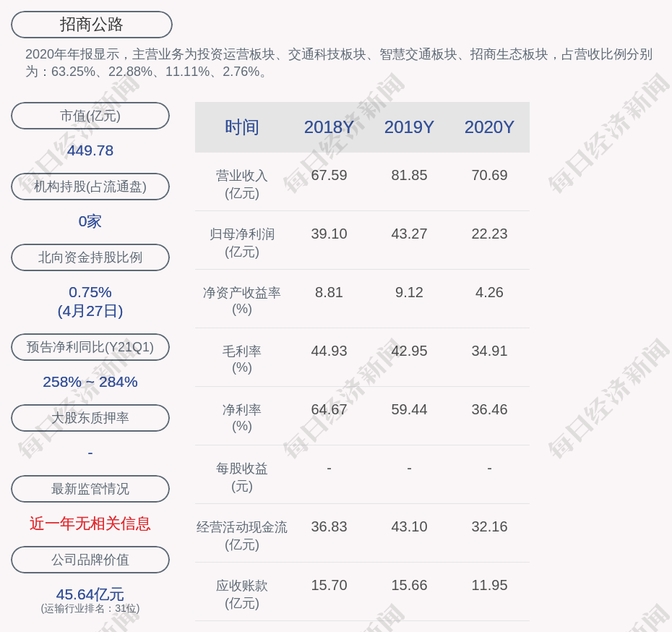Image resolution: width=672 pixels, height=632 pixels.
Task: Click the 机构持股(占流通盘) label
Action: pos(90,187)
